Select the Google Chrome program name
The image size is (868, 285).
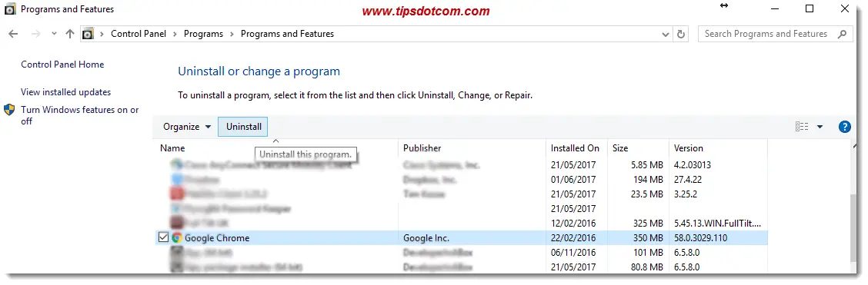pos(217,238)
